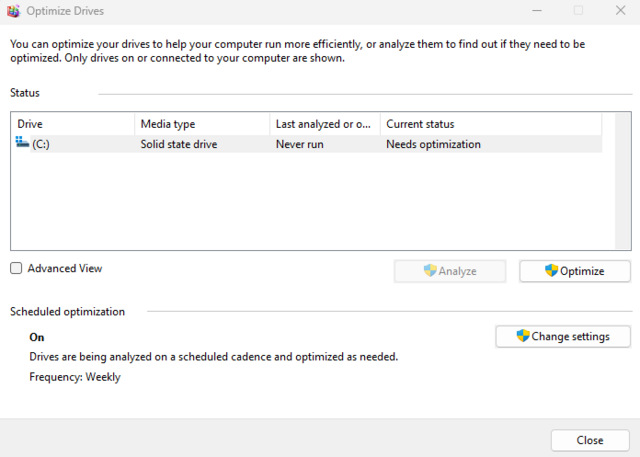Minimize the Optimize Drives window
The height and width of the screenshot is (457, 640).
pyautogui.click(x=533, y=11)
